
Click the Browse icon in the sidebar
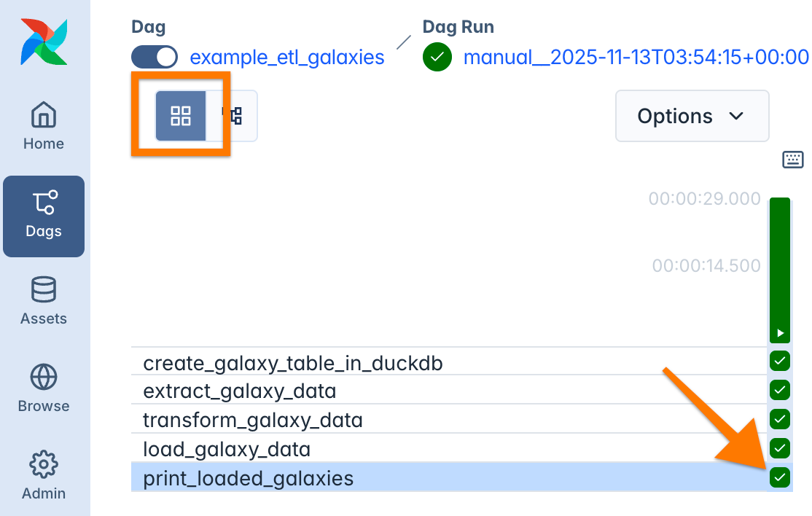[44, 388]
